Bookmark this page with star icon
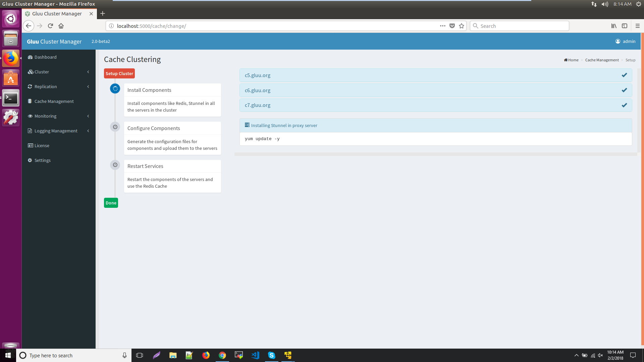This screenshot has width=644, height=362. point(462,26)
